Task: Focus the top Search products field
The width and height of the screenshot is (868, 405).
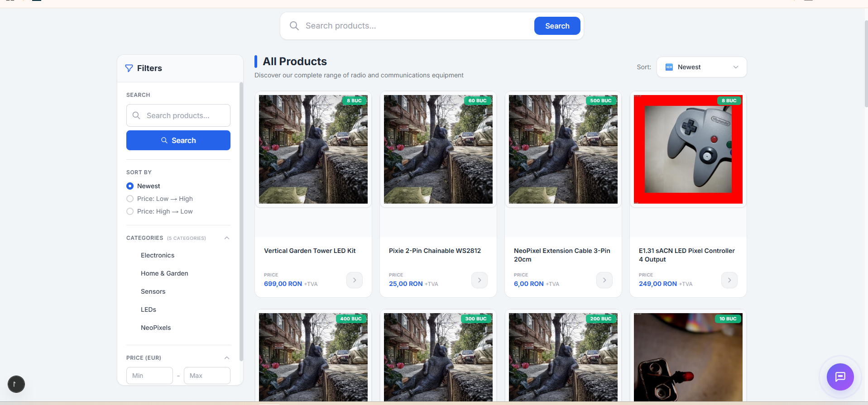Action: (x=417, y=26)
